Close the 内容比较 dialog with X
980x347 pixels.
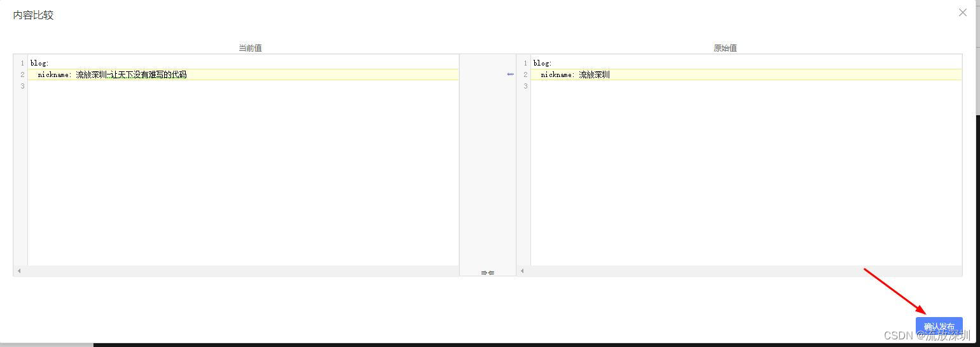(x=963, y=13)
